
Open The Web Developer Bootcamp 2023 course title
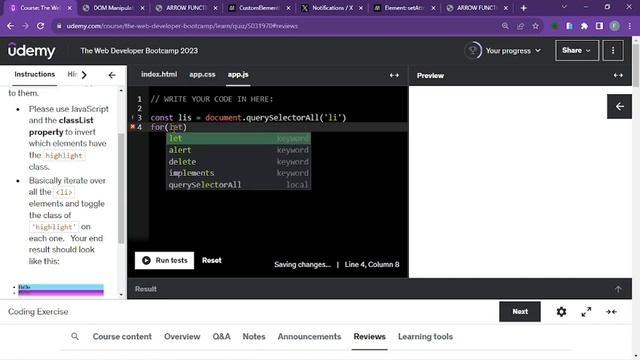point(139,51)
